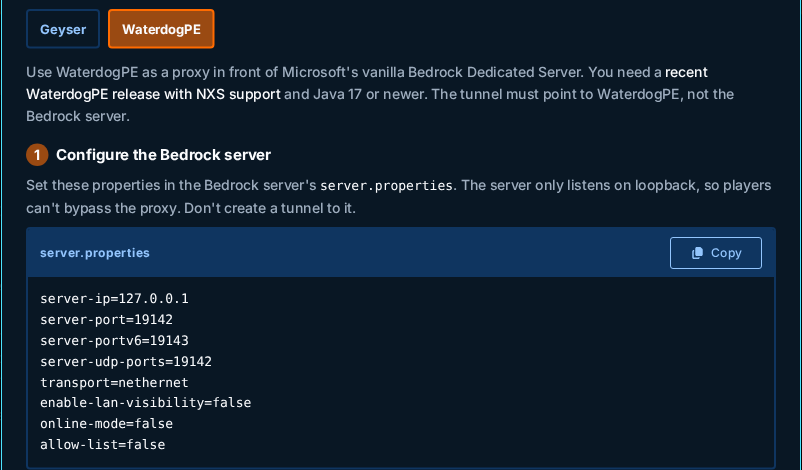This screenshot has height=470, width=802.
Task: Select the WaterdogPE tab
Action: pos(161,29)
